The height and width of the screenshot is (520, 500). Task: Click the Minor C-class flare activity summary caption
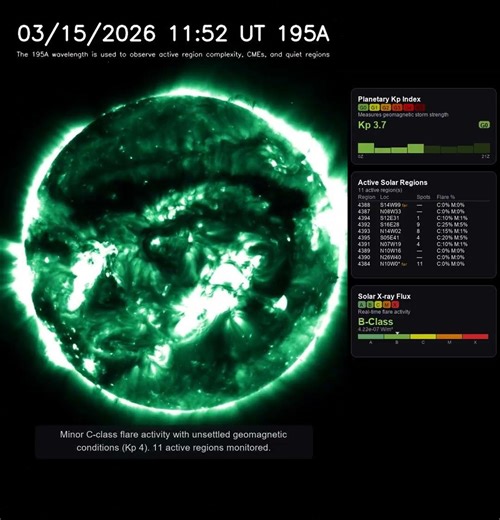(174, 441)
